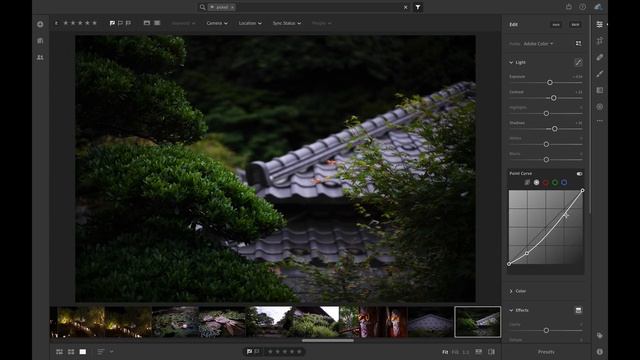640x360 pixels.
Task: Toggle show original compare icon
Action: [491, 351]
